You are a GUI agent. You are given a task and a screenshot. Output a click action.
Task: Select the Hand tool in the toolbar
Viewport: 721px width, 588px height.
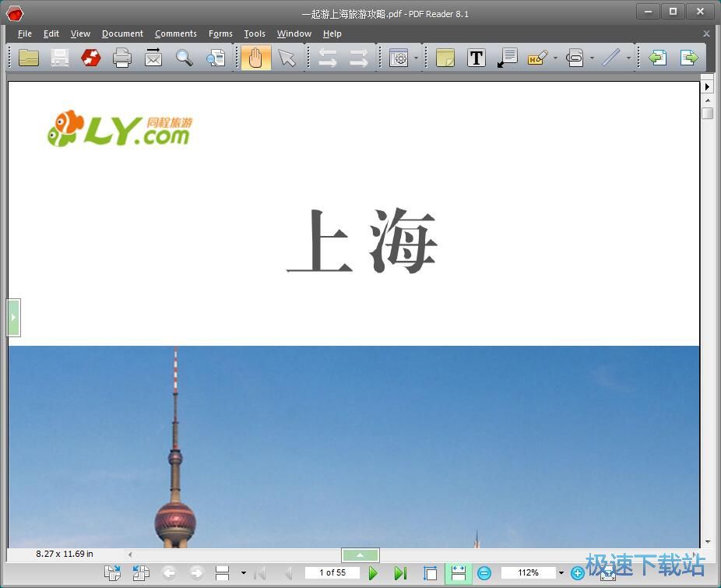(x=255, y=58)
